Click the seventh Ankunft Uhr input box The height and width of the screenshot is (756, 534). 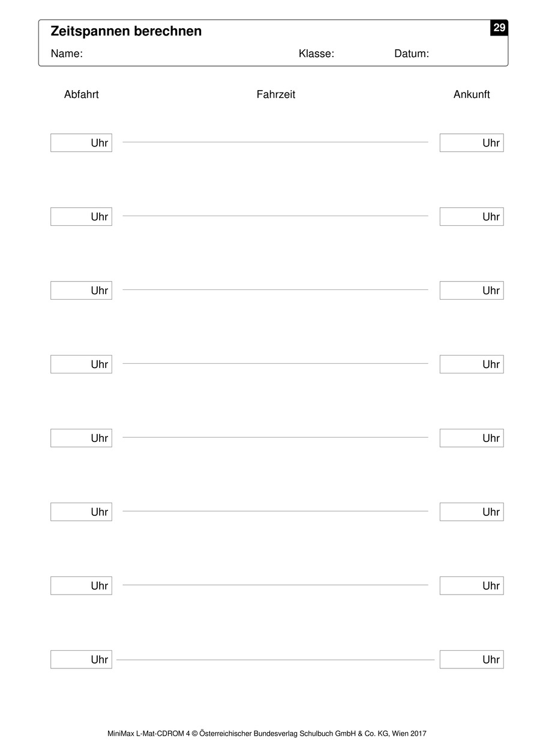(x=472, y=586)
